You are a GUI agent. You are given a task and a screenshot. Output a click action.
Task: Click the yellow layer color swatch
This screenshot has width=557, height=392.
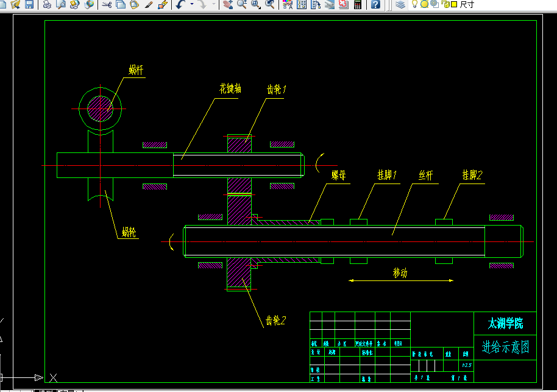point(454,5)
